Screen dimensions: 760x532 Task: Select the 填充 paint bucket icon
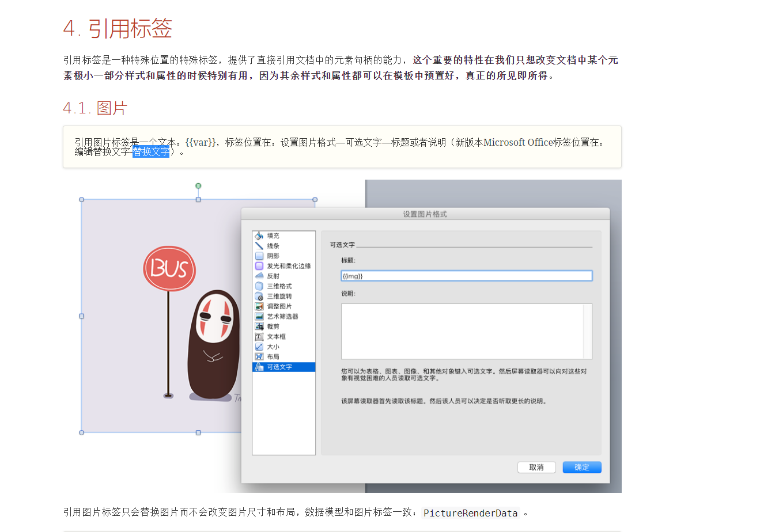(259, 236)
